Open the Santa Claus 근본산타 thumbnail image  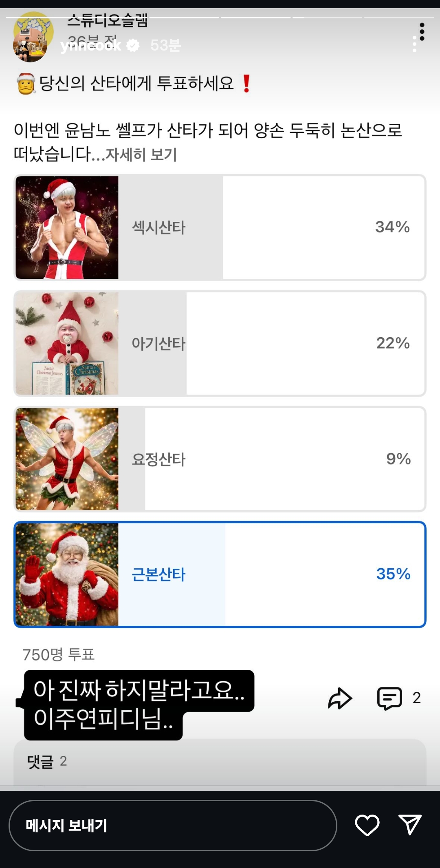[67, 574]
